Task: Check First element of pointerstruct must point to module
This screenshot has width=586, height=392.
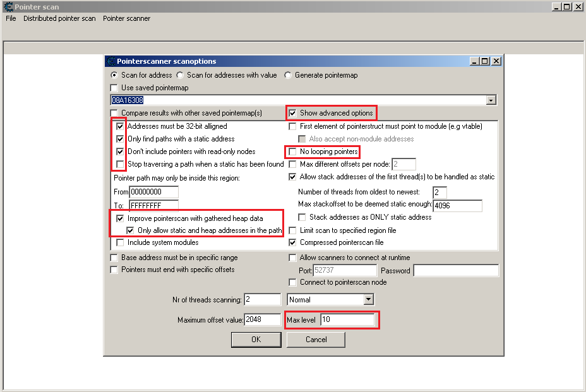Action: point(292,126)
